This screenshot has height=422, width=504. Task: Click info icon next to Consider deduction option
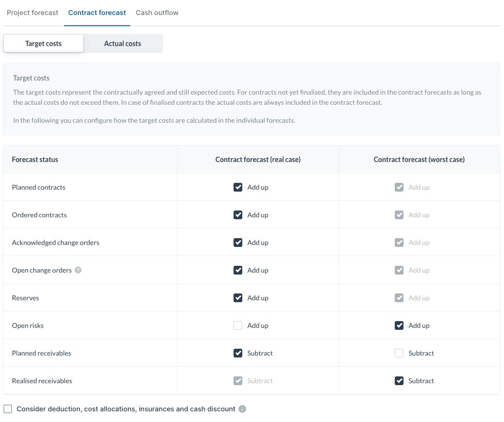click(242, 409)
